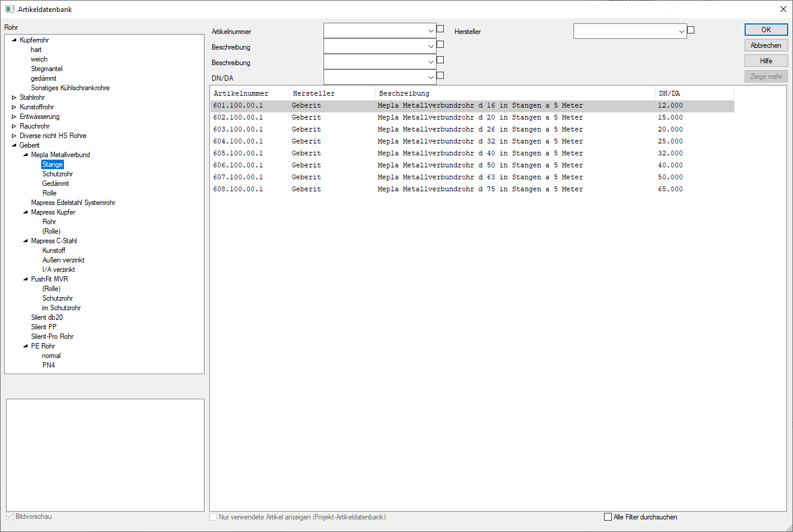
Task: Sort by the Artikelnummer column header
Action: (250, 93)
